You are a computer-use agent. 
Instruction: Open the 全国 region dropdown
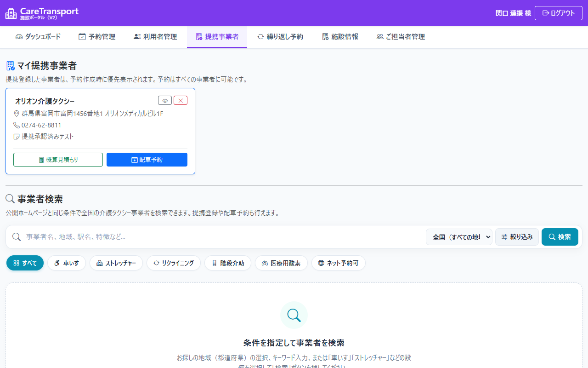459,237
